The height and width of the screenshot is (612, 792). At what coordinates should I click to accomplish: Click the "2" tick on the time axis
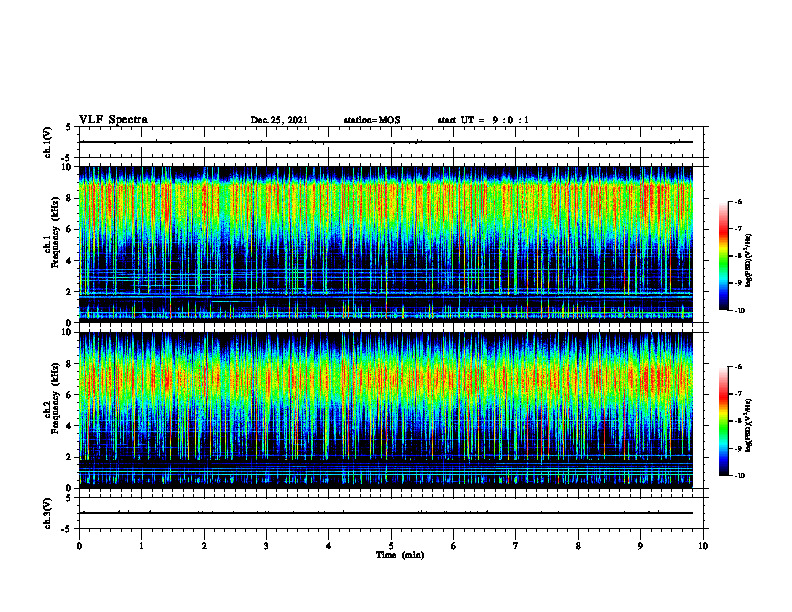(204, 546)
